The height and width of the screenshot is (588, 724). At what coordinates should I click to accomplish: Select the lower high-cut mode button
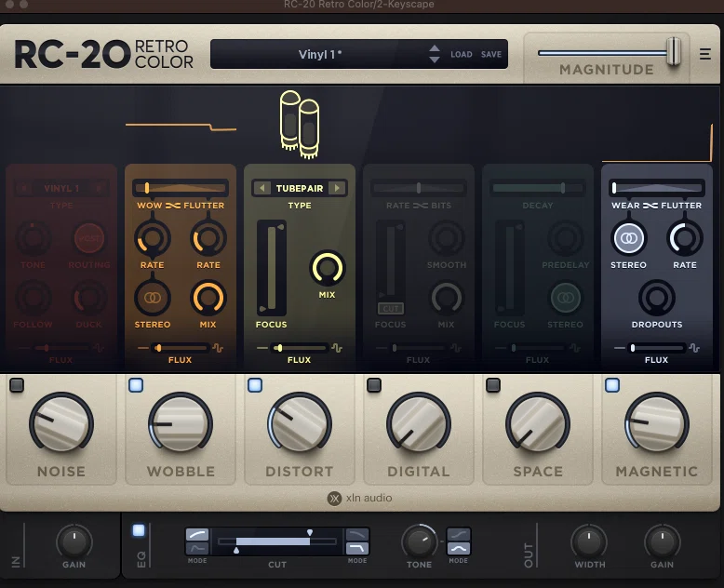(x=357, y=548)
